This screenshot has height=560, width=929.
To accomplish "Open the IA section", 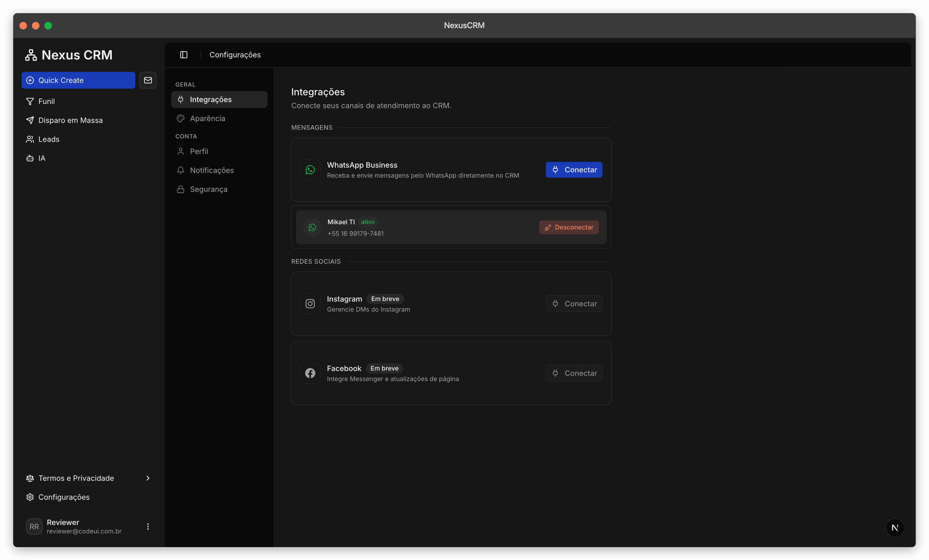I will coord(89,158).
